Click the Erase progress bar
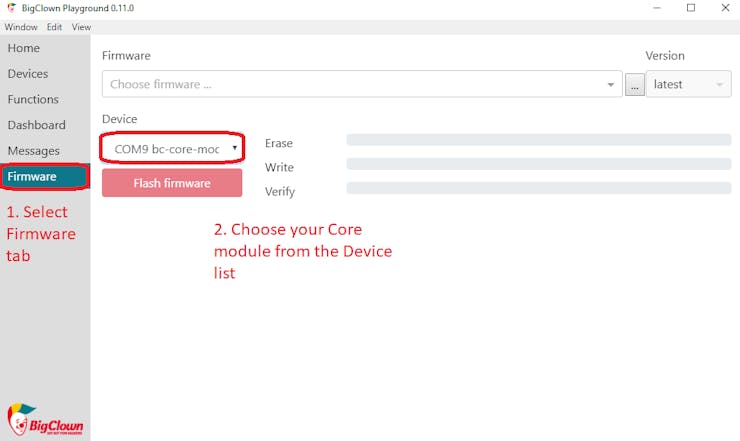This screenshot has width=740, height=441. point(538,140)
